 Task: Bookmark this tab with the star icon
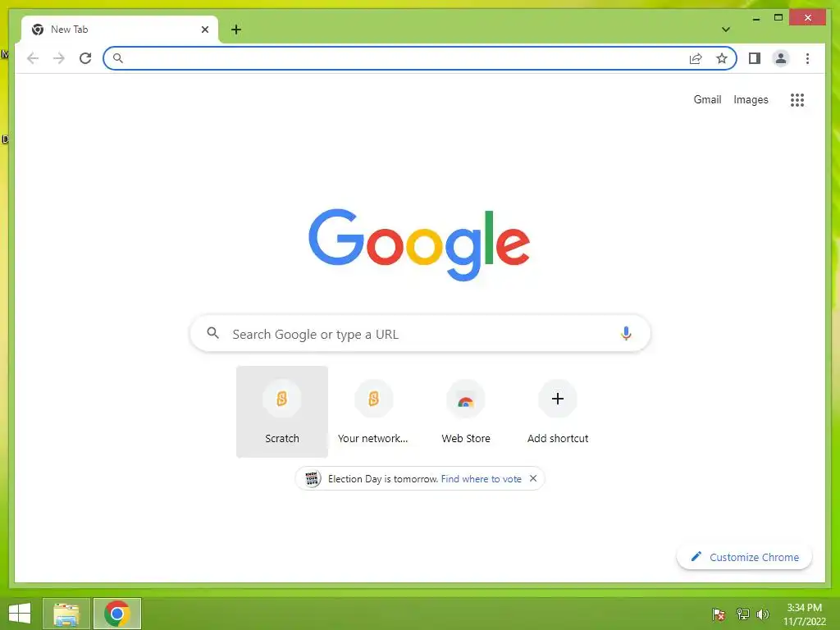[x=722, y=58]
